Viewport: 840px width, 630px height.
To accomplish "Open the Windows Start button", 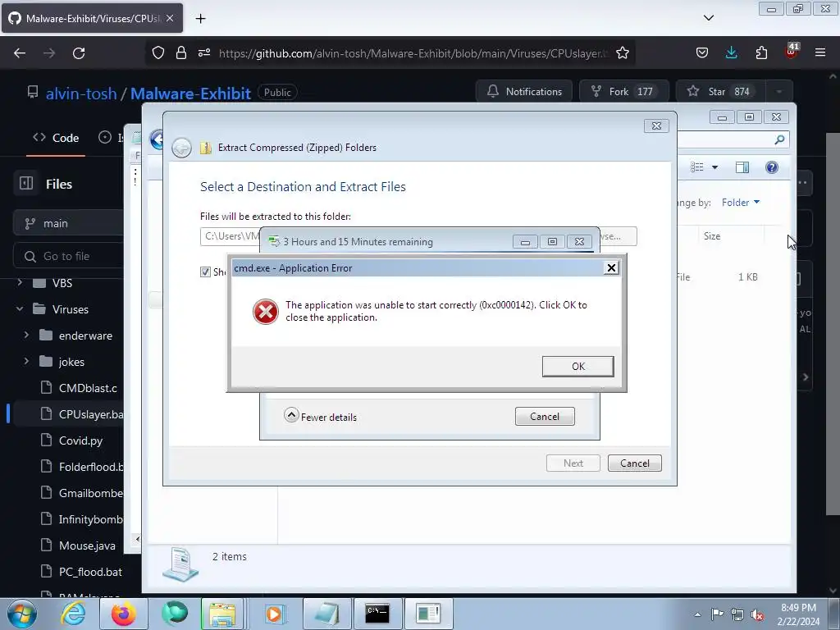I will coord(21,614).
